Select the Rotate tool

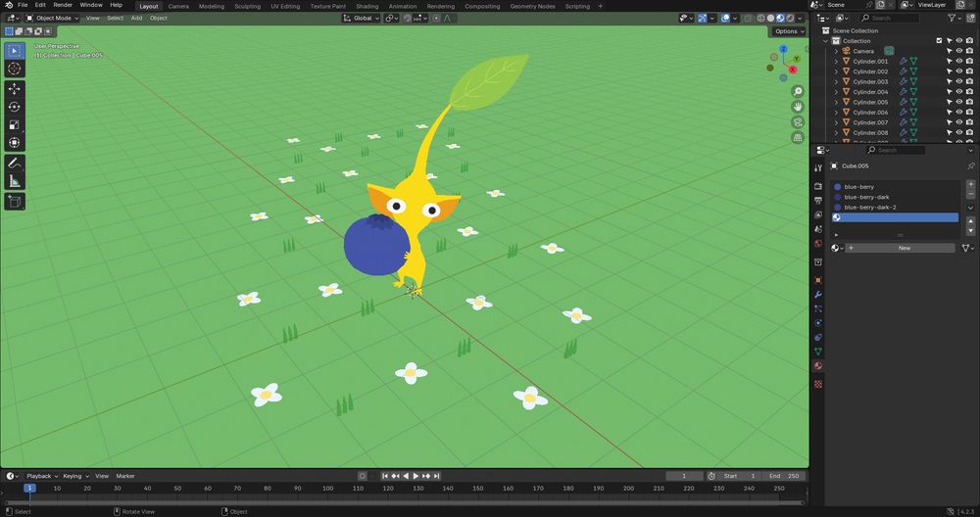point(15,107)
